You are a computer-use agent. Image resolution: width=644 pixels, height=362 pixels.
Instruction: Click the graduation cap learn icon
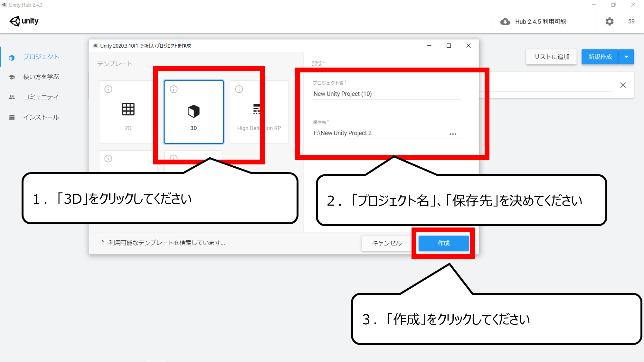pyautogui.click(x=12, y=77)
